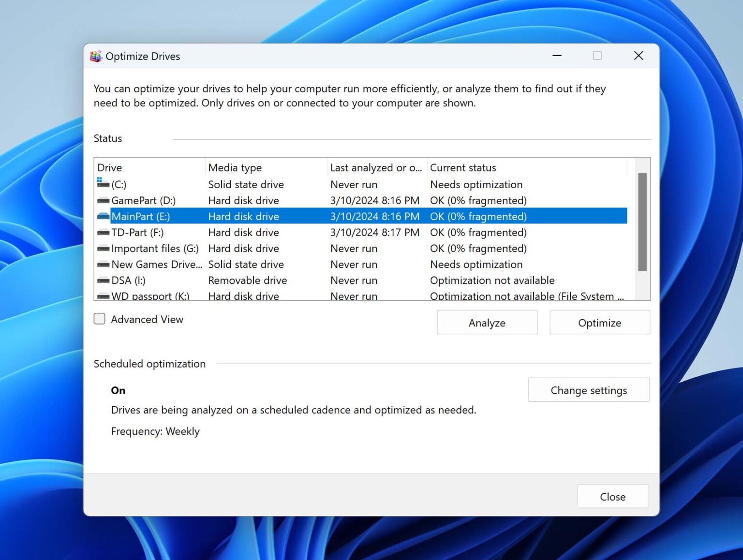743x560 pixels.
Task: Click the Optimize Drives title bar icon
Action: pyautogui.click(x=95, y=56)
